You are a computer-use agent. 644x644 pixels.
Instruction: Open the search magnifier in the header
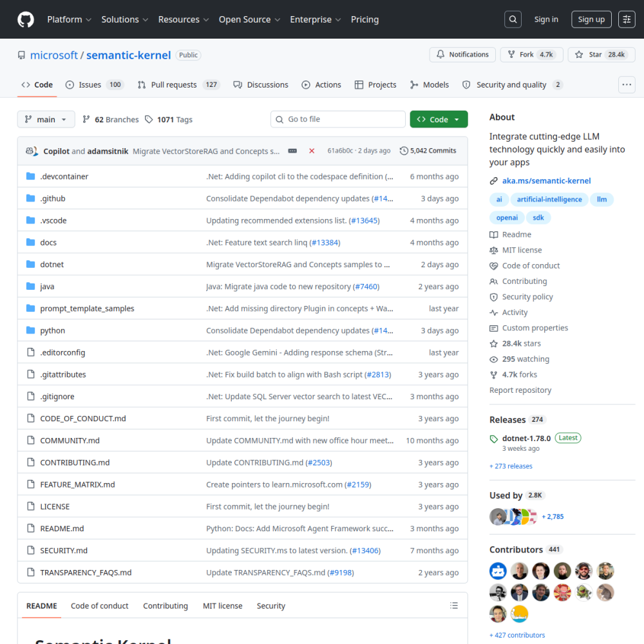click(x=513, y=19)
